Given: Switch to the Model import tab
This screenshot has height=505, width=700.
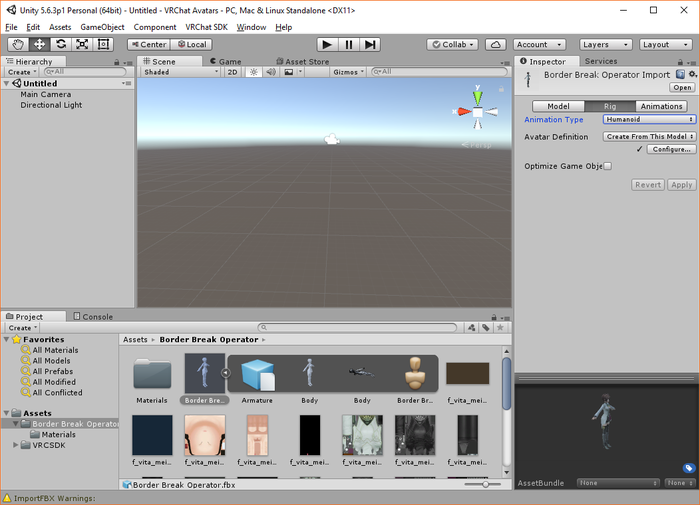Looking at the screenshot, I should 558,106.
